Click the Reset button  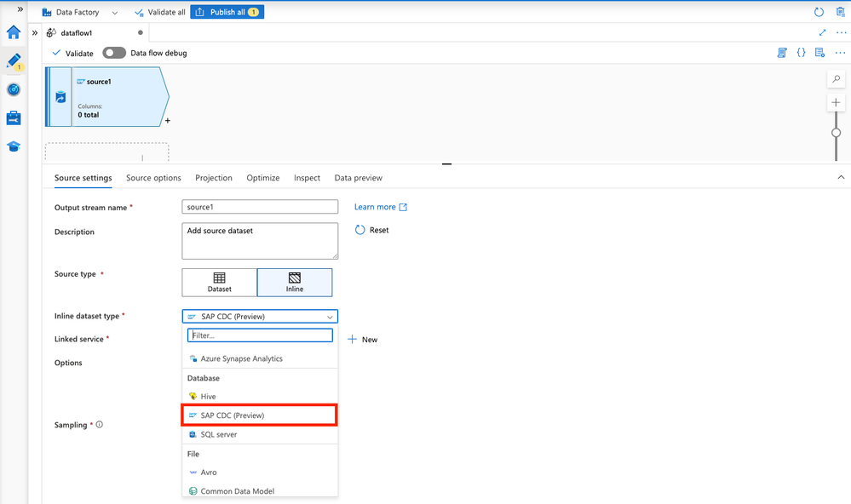point(371,230)
